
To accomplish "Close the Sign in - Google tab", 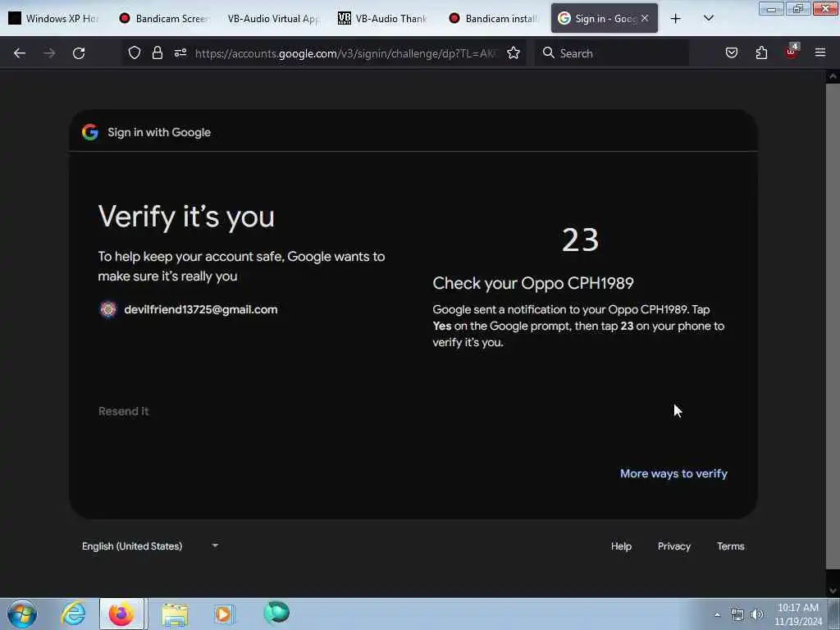I will tap(645, 18).
